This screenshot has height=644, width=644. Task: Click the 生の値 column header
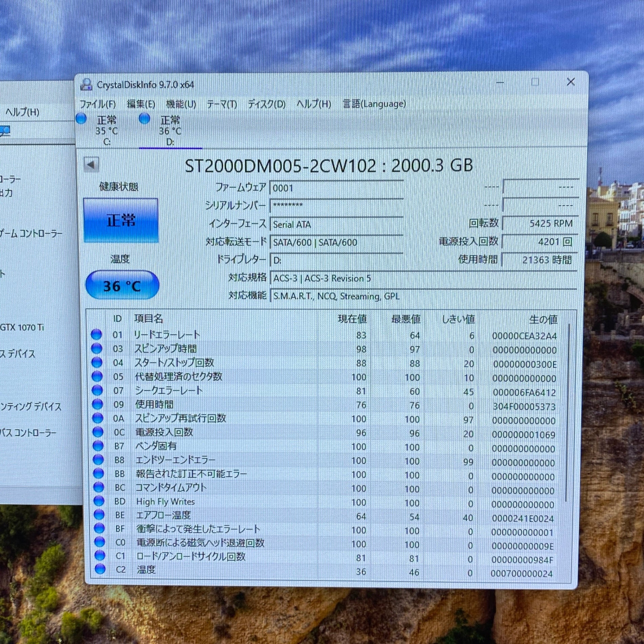543,319
